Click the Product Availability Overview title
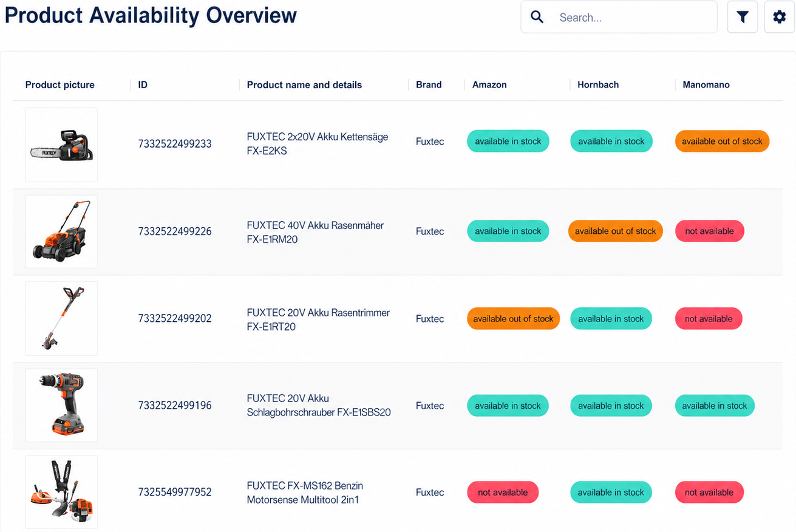The height and width of the screenshot is (532, 796). [151, 16]
